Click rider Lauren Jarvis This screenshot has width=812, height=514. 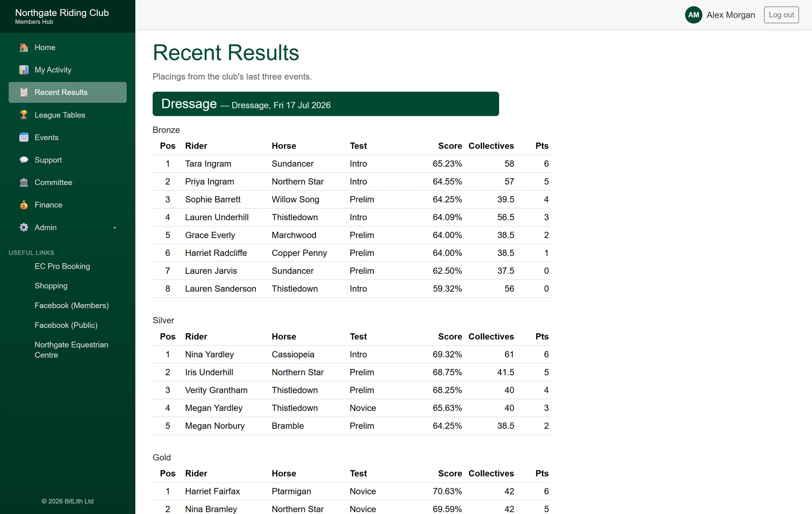211,271
